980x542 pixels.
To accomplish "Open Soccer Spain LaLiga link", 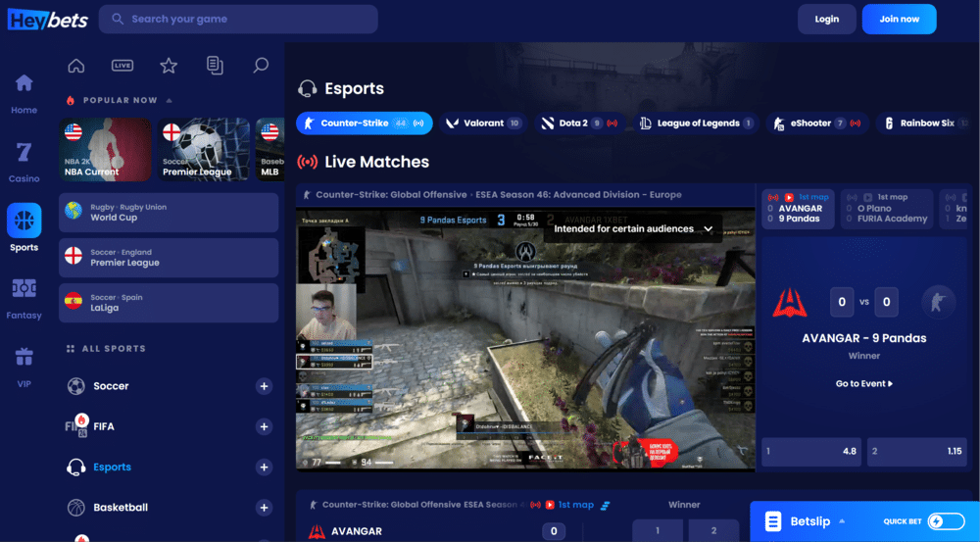I will pyautogui.click(x=169, y=303).
